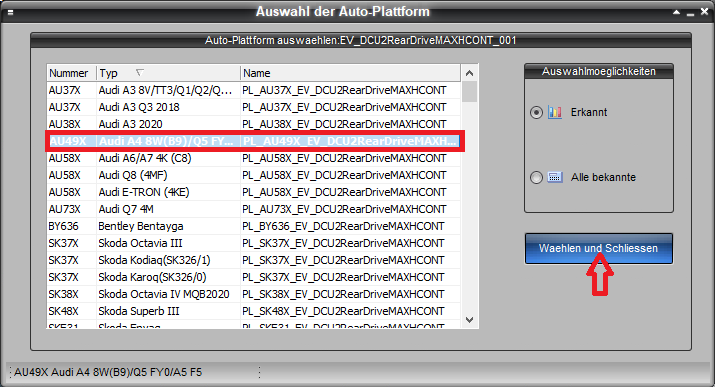Select the Audi Q7 4M row
This screenshot has height=387, width=715.
254,209
